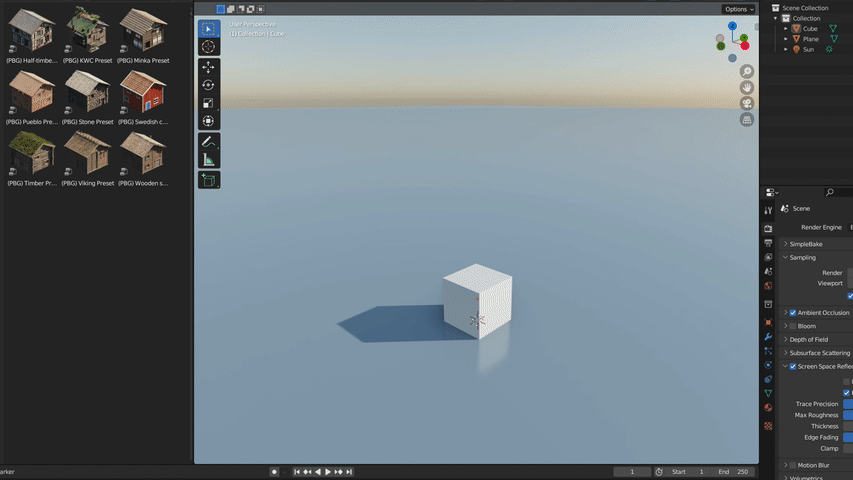The width and height of the screenshot is (853, 480).
Task: Click the current frame field
Action: pyautogui.click(x=632, y=472)
